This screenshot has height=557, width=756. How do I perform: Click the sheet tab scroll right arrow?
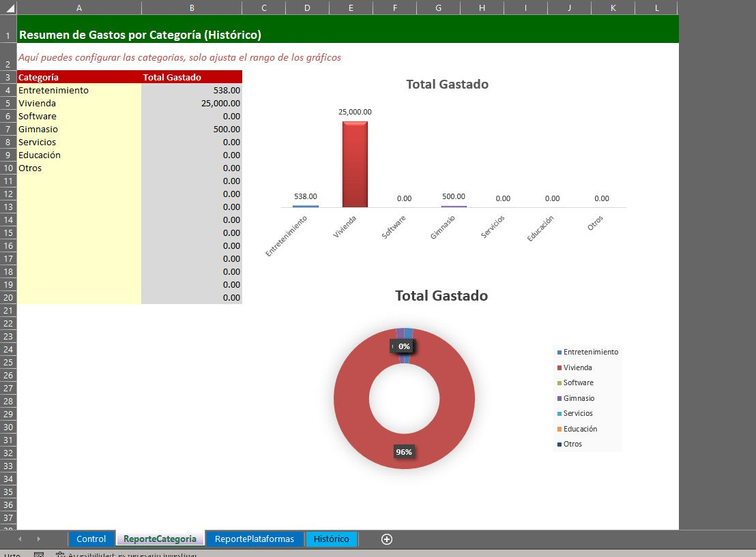pos(39,539)
